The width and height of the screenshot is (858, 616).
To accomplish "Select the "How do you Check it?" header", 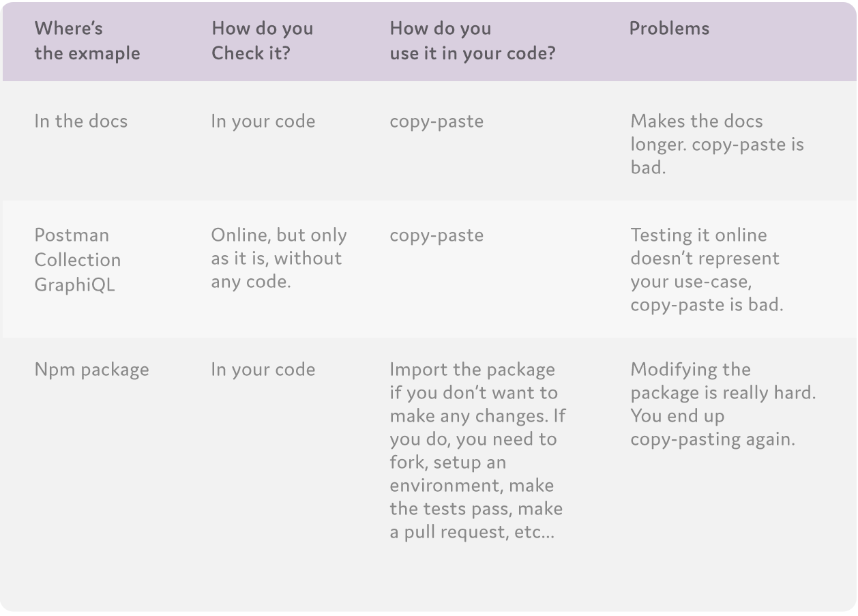I will [x=263, y=41].
